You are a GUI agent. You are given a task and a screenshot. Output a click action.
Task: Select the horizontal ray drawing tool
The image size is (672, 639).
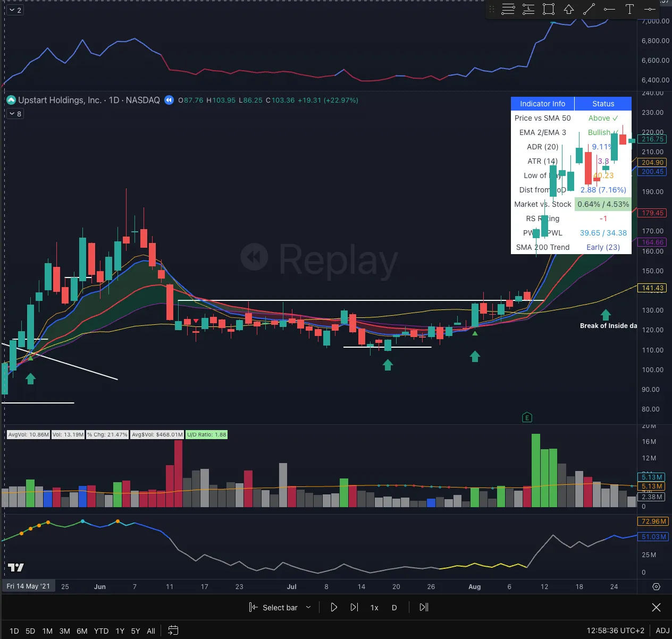tap(609, 9)
